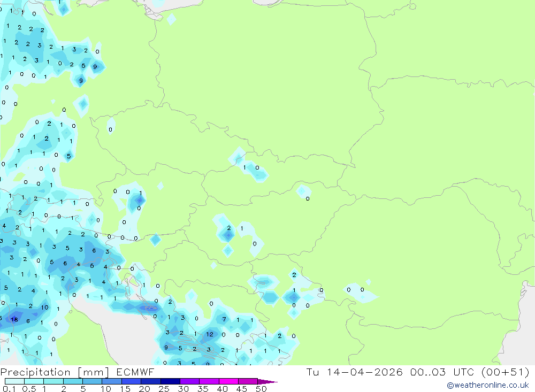This screenshot has height=392, width=535.
Task: Click the legend label '15'
Action: click(125, 389)
